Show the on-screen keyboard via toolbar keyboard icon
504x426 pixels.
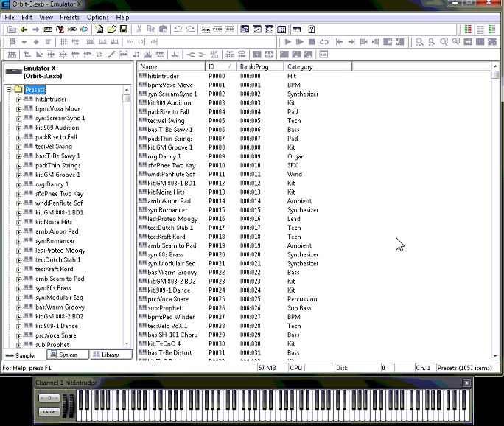tap(296, 29)
